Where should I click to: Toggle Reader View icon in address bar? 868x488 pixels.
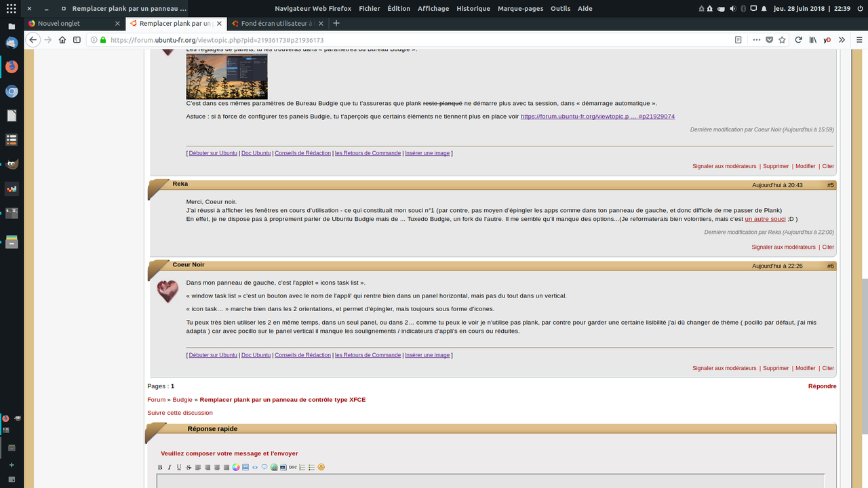738,40
